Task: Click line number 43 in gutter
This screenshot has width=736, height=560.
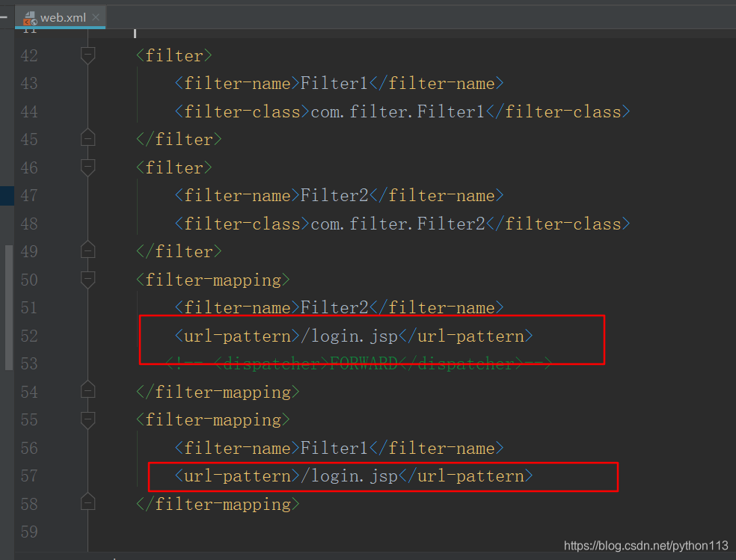Action: [29, 84]
